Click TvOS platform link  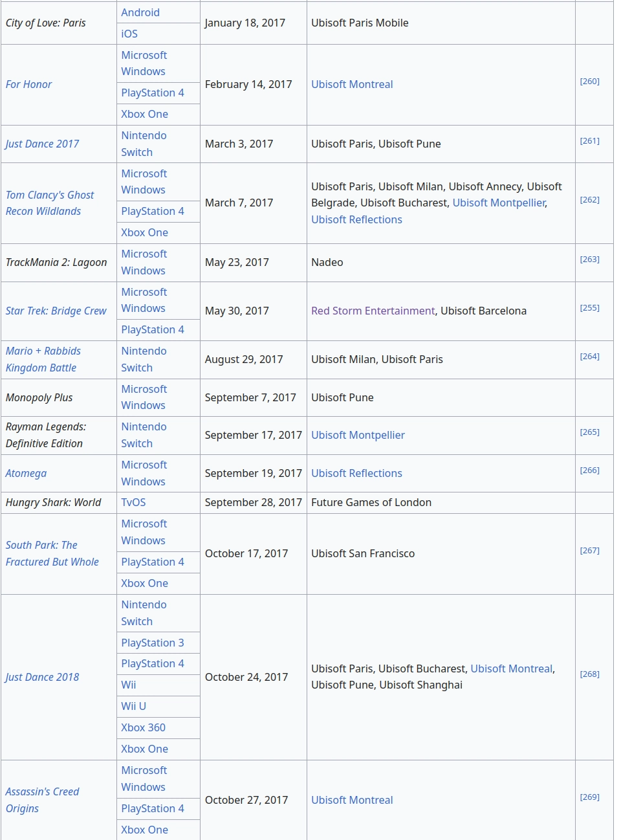[133, 502]
